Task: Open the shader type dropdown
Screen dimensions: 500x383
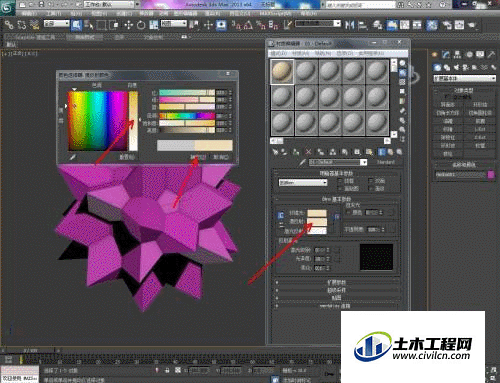Action: click(x=303, y=183)
